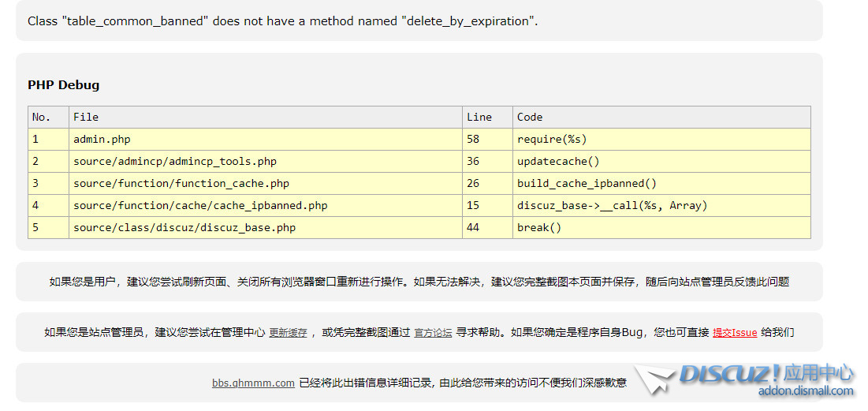868x411 pixels.
Task: Click the updatecache() code cell
Action: coord(558,161)
